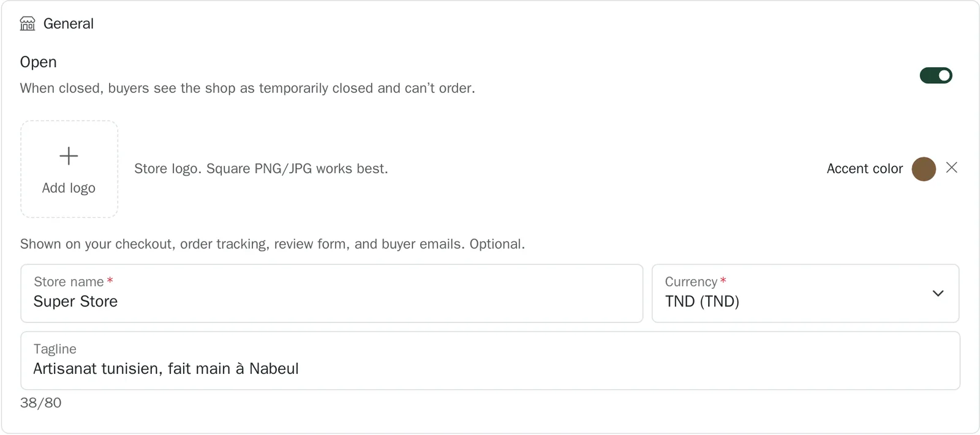Click the Currency dropdown chevron arrow
The width and height of the screenshot is (980, 435).
pos(938,294)
